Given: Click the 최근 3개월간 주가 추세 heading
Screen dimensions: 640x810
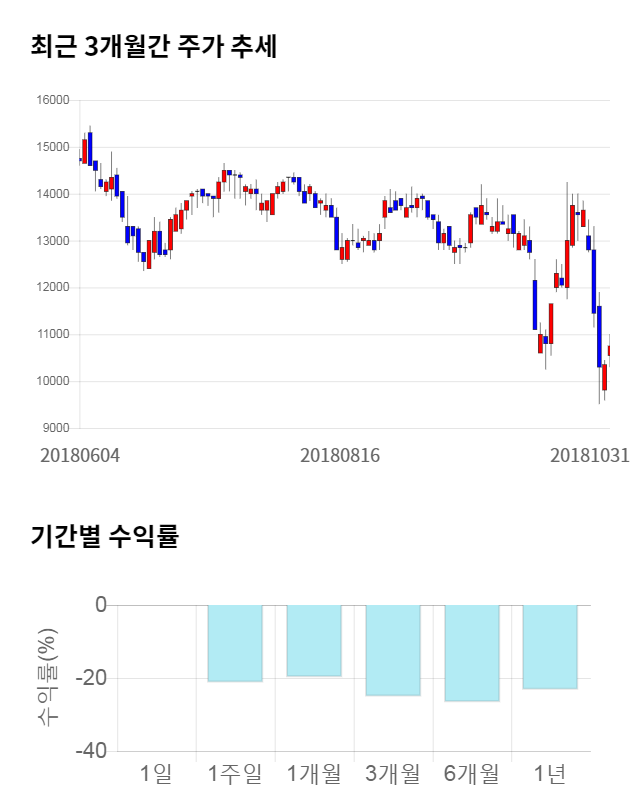Looking at the screenshot, I should (x=154, y=46).
